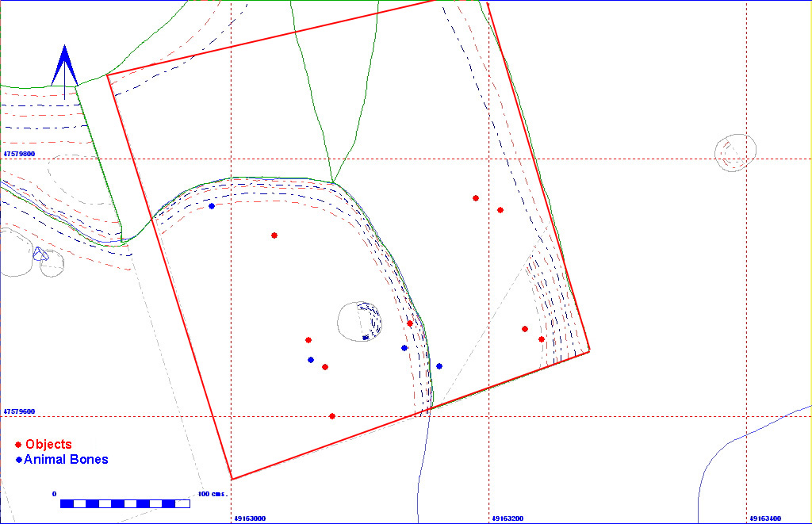812x524 pixels.
Task: Select the red object marker on the 47579600 gridline
Action: tap(332, 416)
